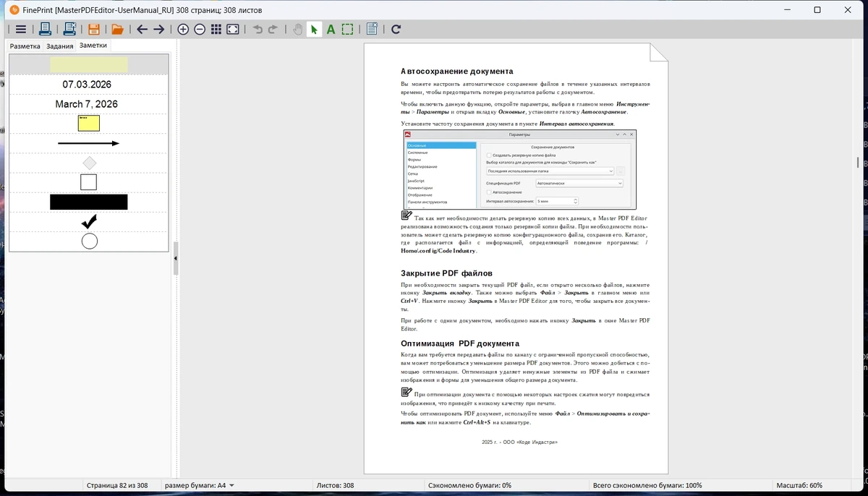
Task: Click the refresh circular arrow icon
Action: (x=396, y=30)
